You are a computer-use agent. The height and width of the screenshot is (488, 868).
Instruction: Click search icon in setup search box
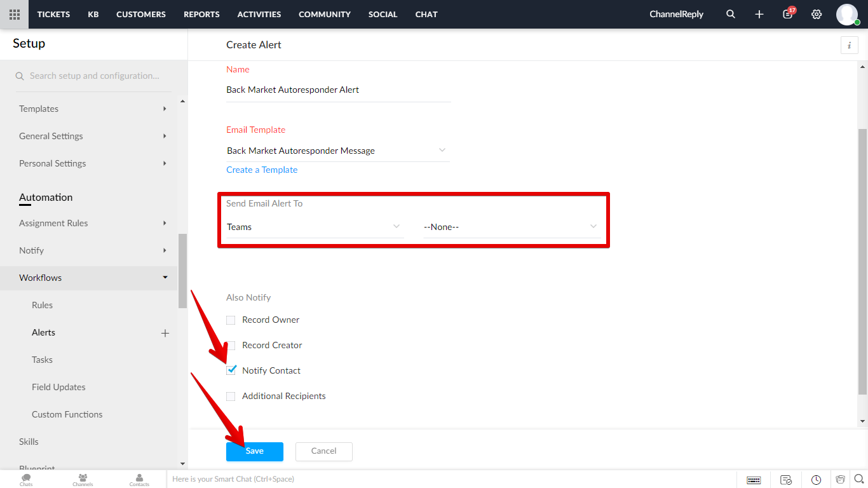point(20,76)
